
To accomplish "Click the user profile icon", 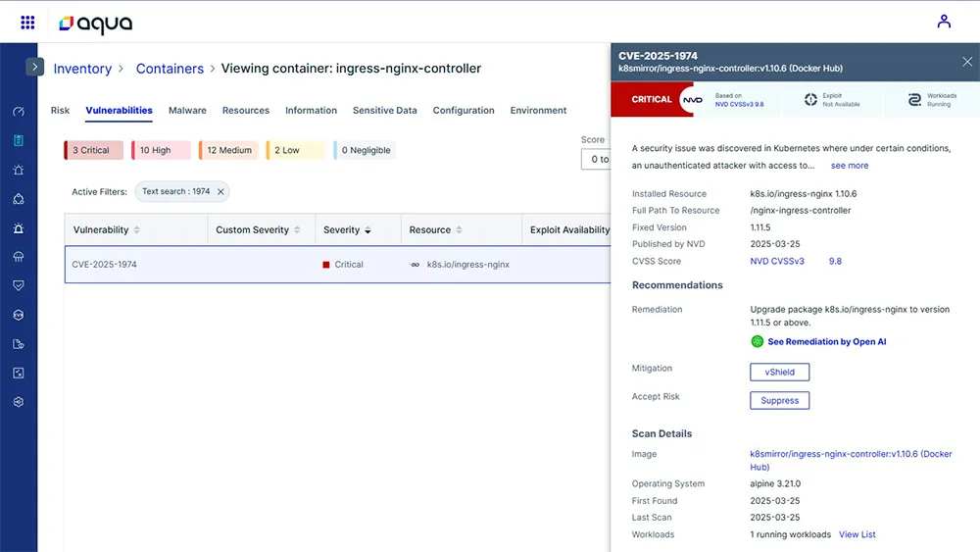I will point(944,21).
